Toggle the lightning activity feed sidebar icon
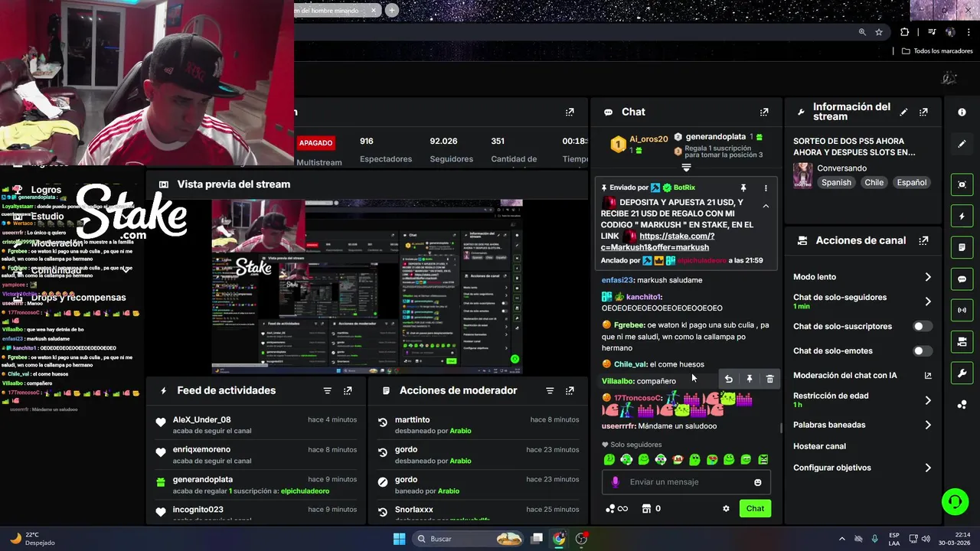The height and width of the screenshot is (551, 980). click(x=962, y=217)
